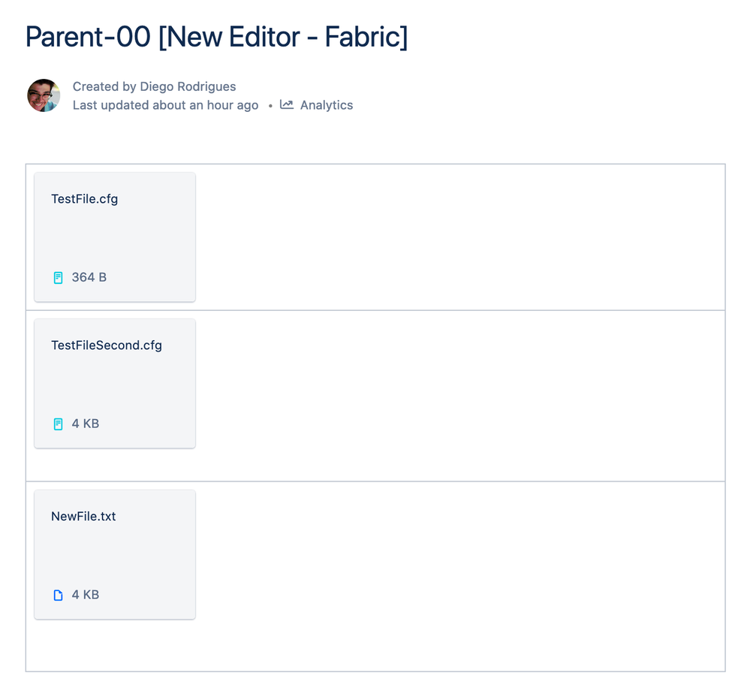Click the TestFileSecond.cfg document icon
Viewport: 750px width, 700px height.
coord(58,424)
